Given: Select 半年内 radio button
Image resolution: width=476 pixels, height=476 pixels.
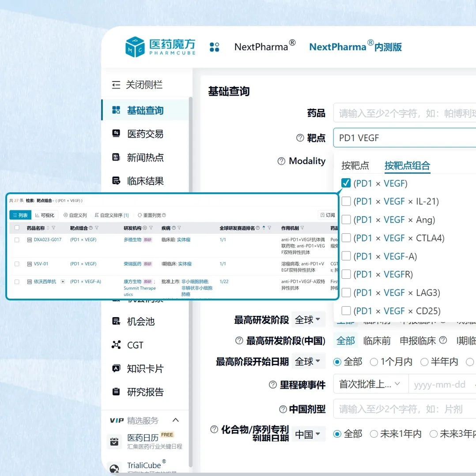Looking at the screenshot, I should point(424,362).
